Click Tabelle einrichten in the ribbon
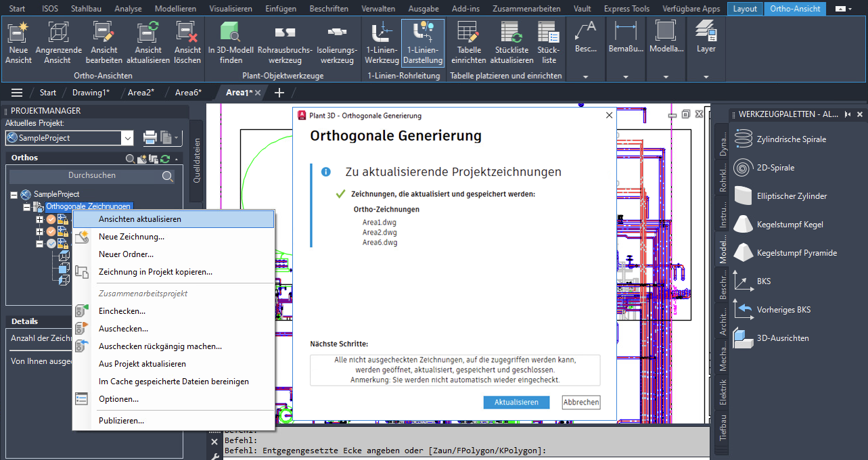Viewport: 868px width, 460px height. pos(469,42)
